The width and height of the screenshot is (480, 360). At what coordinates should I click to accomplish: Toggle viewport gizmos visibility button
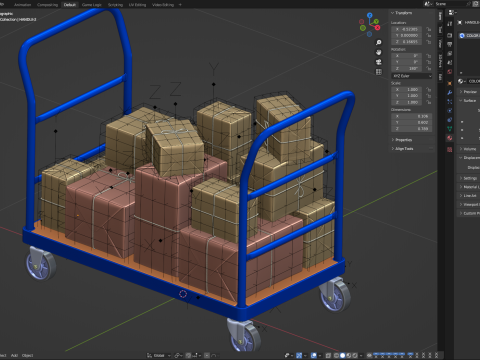click(x=299, y=355)
